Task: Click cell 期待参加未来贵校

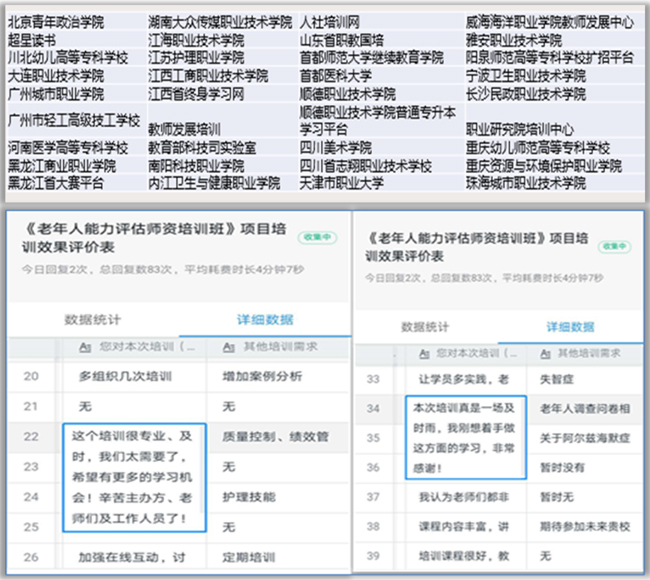Action: click(585, 527)
